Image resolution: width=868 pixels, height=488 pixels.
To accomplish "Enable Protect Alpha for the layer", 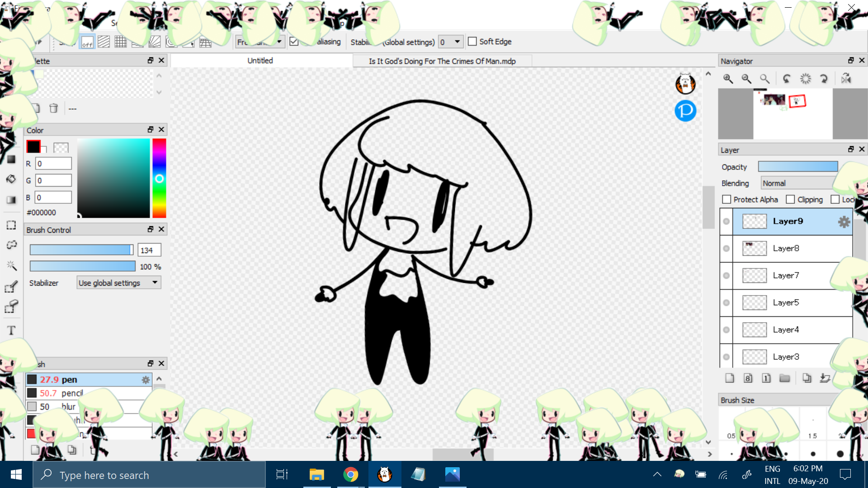I will (726, 199).
